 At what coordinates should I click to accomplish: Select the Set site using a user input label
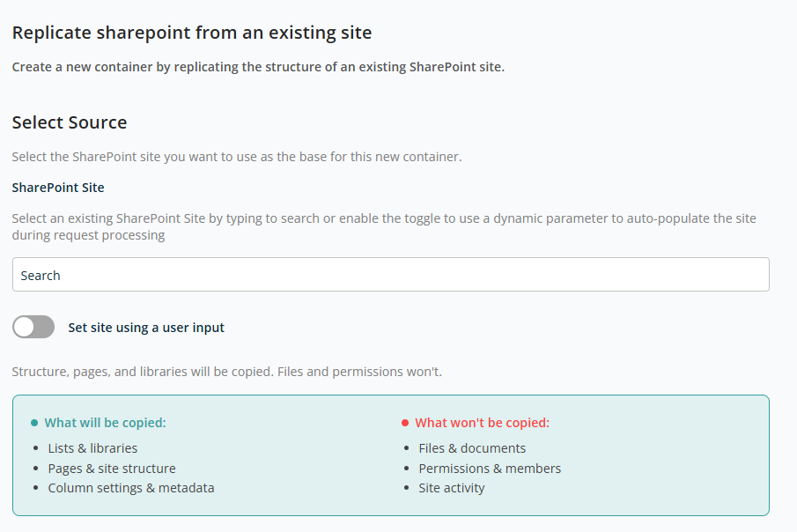[x=146, y=328]
